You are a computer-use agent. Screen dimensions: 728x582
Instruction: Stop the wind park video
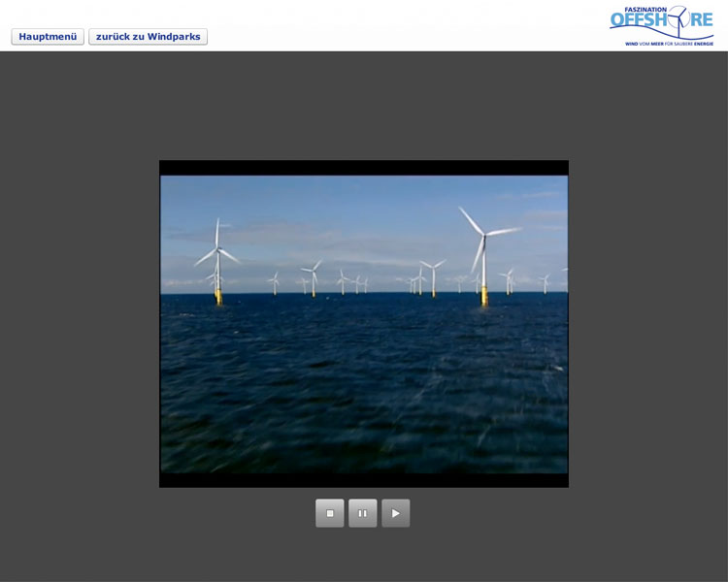point(330,513)
